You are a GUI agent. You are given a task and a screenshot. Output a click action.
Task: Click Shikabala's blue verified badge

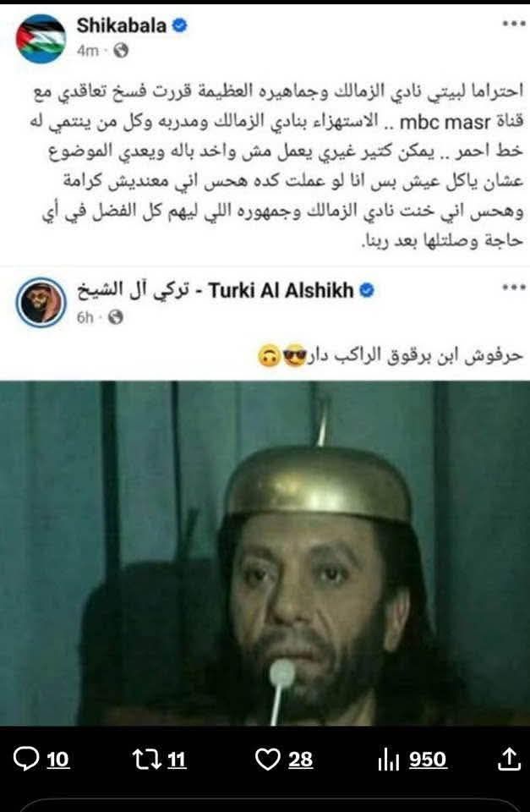(179, 25)
